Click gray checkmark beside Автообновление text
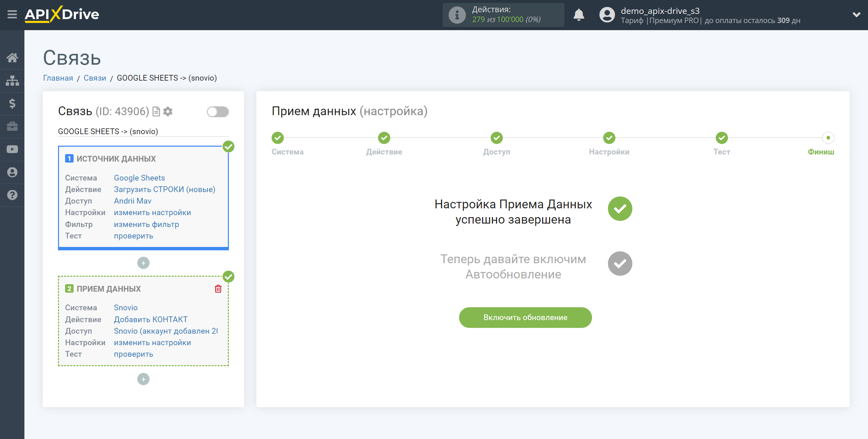Screen dimensions: 868x439 point(620,264)
